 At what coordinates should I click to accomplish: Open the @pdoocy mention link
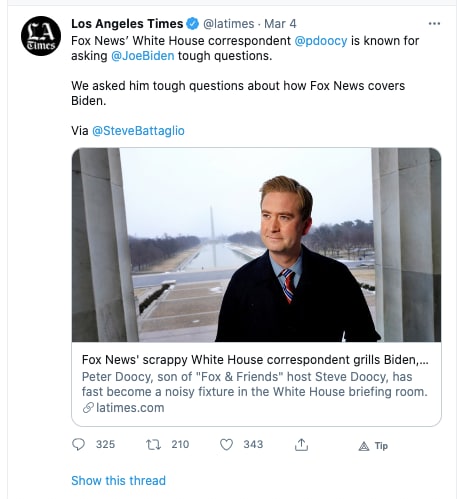pyautogui.click(x=321, y=41)
